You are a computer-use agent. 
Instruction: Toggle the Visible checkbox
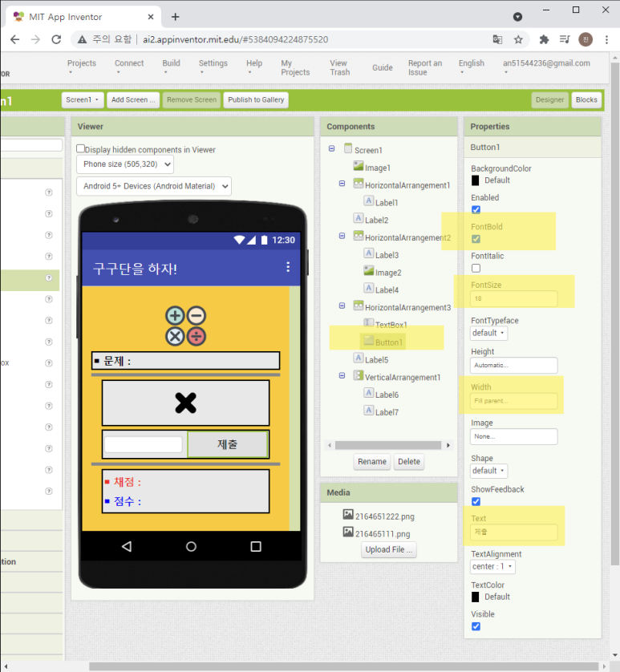click(476, 626)
